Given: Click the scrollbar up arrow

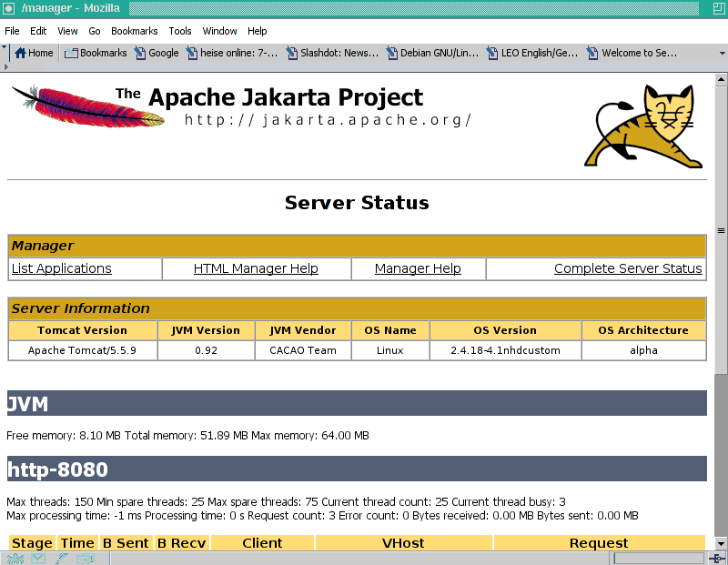Looking at the screenshot, I should click(721, 79).
